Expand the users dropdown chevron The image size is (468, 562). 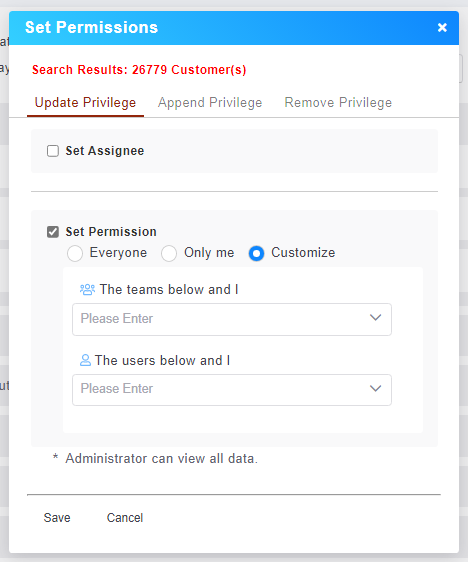(375, 389)
